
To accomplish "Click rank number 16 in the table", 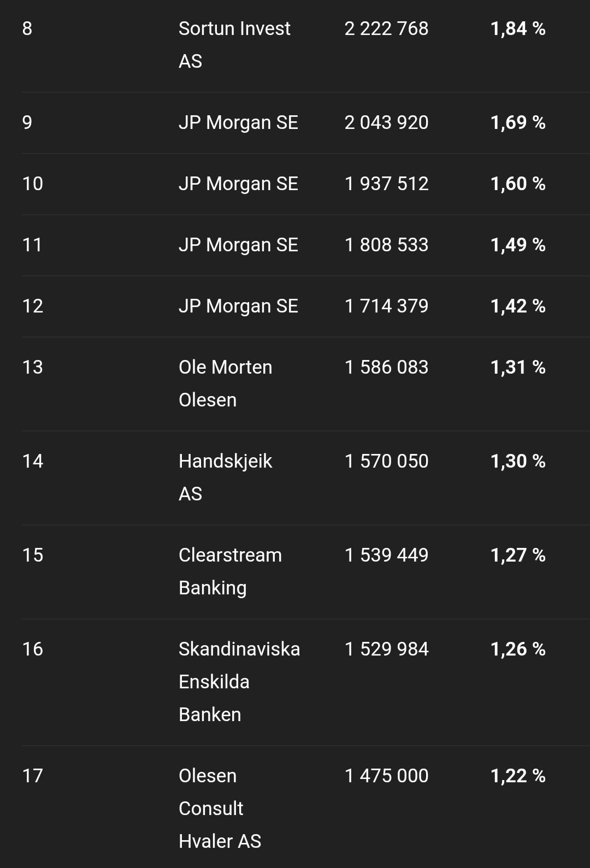I will click(x=33, y=649).
